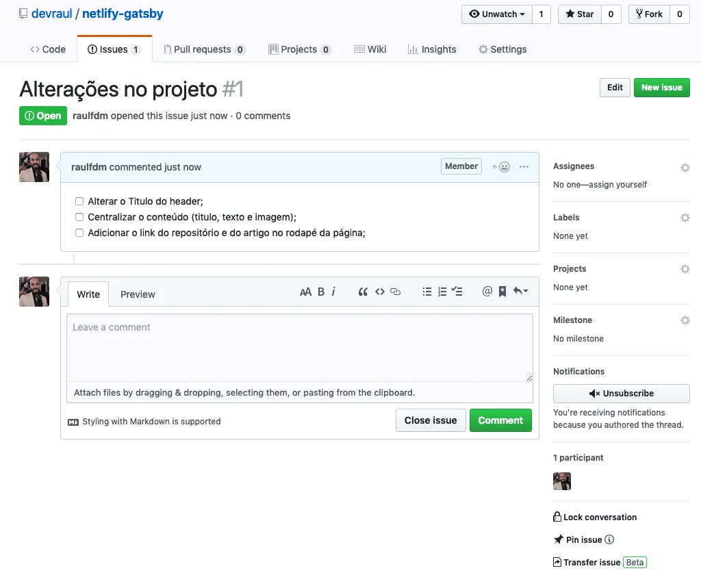Open Milestone gear settings
701x588 pixels.
point(685,320)
